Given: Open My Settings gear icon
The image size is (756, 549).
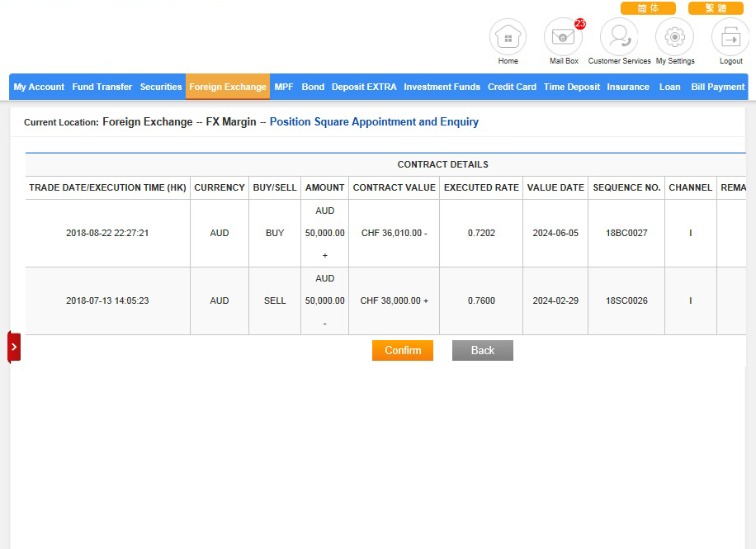Looking at the screenshot, I should [674, 38].
